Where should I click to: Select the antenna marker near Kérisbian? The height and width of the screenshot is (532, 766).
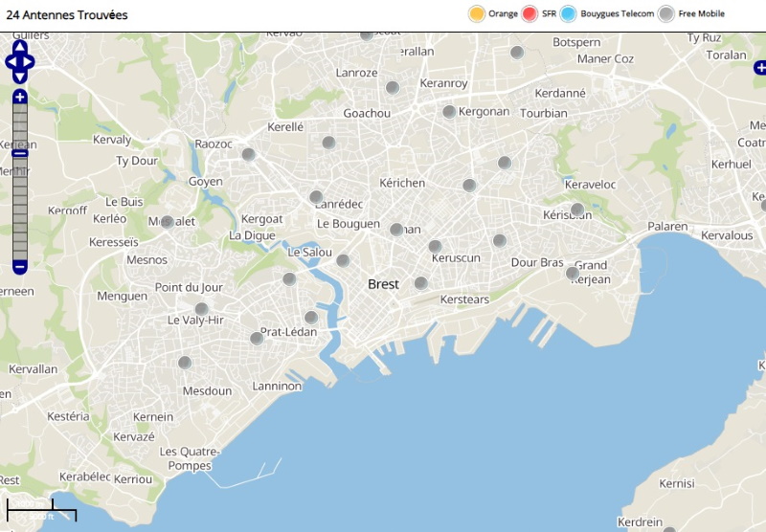577,209
